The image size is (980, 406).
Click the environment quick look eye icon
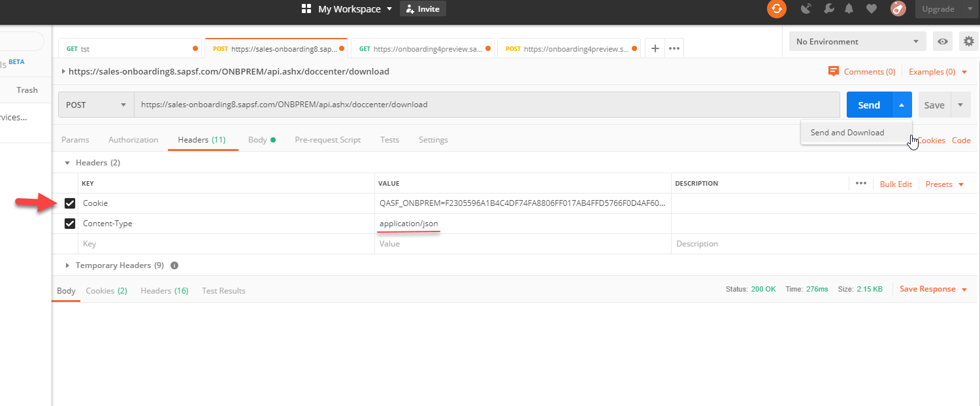pyautogui.click(x=943, y=42)
